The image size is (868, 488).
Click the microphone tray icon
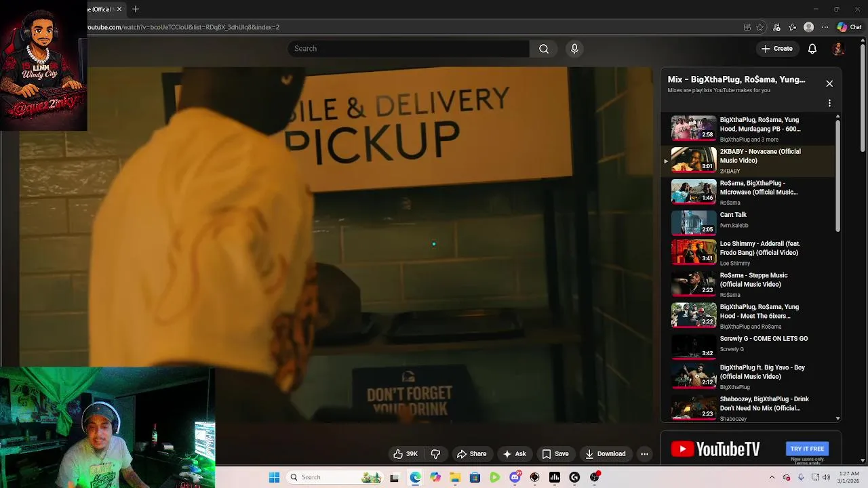coord(801,477)
